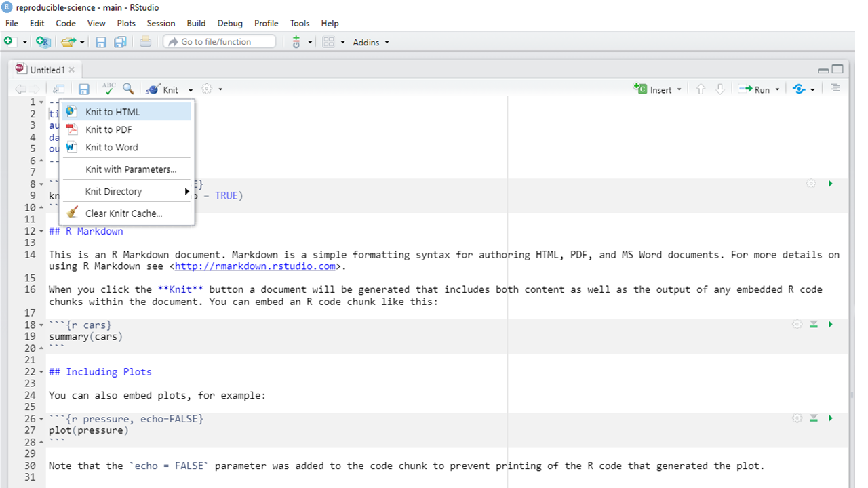Collapse the setup chunk fold at line 8
This screenshot has height=488, width=868.
(x=41, y=184)
